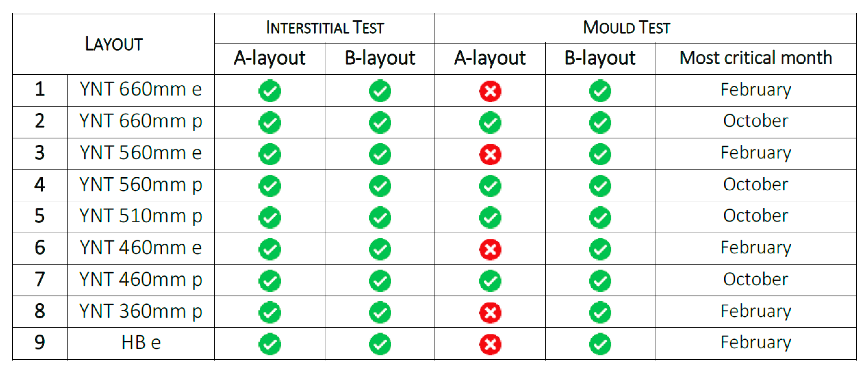Click the Interstitial Test header
The width and height of the screenshot is (868, 373).
coord(325,28)
